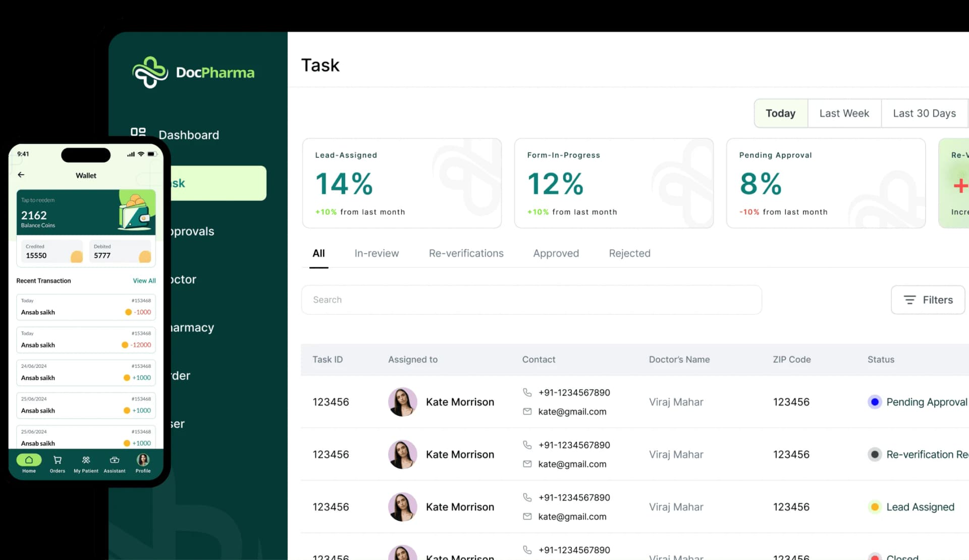This screenshot has width=969, height=560.
Task: Open the Filters button
Action: click(928, 300)
